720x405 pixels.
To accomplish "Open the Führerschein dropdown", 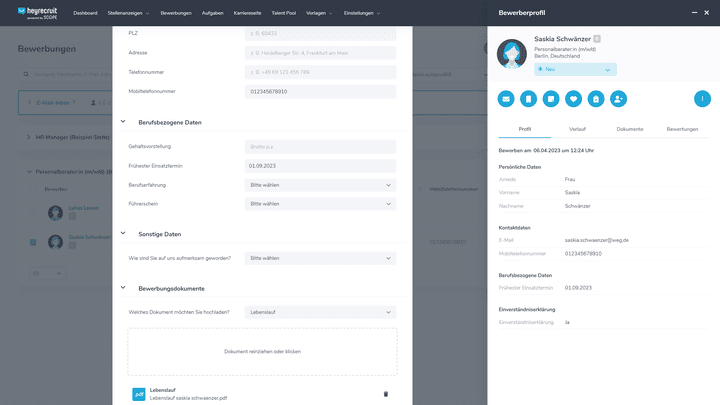I will (321, 203).
